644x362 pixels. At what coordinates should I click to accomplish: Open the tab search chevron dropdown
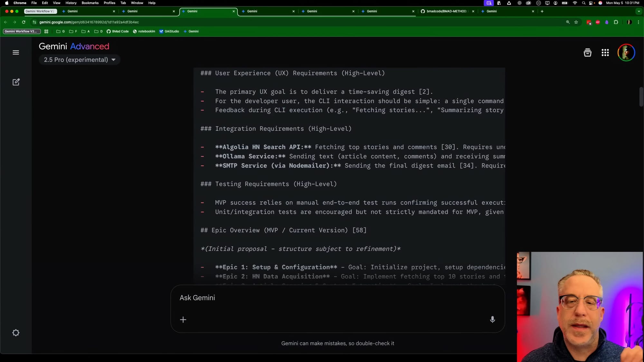point(639,11)
